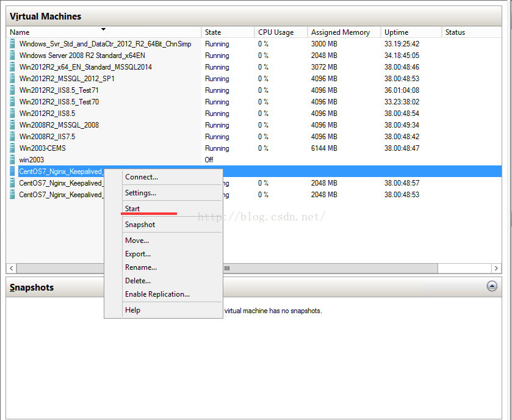The width and height of the screenshot is (512, 420).
Task: Click the horizontal scrollbar's right arrow
Action: pos(496,268)
